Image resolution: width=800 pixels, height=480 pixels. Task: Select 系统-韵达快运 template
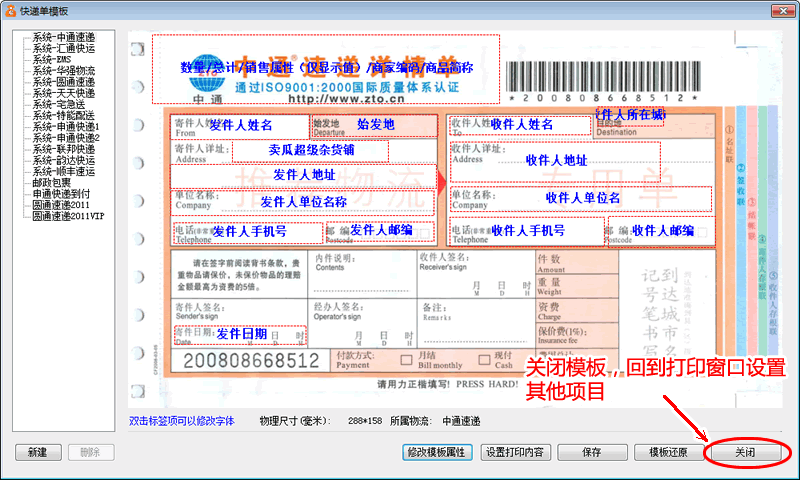(63, 160)
